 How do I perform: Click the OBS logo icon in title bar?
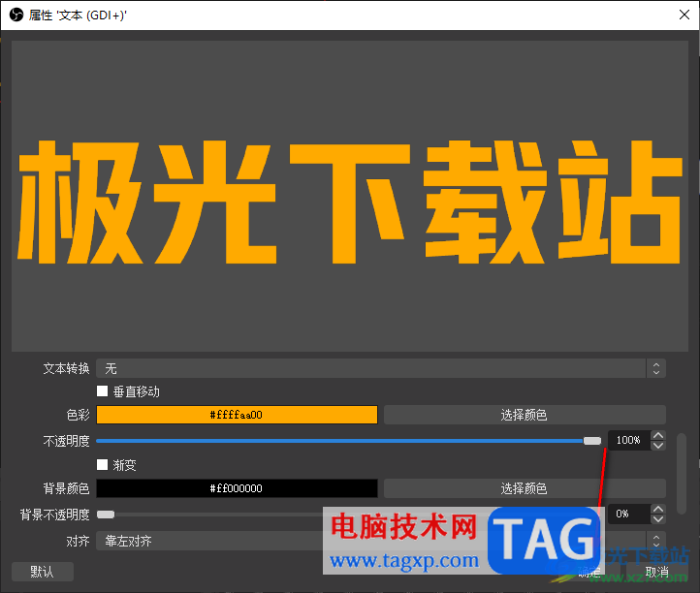[x=16, y=16]
